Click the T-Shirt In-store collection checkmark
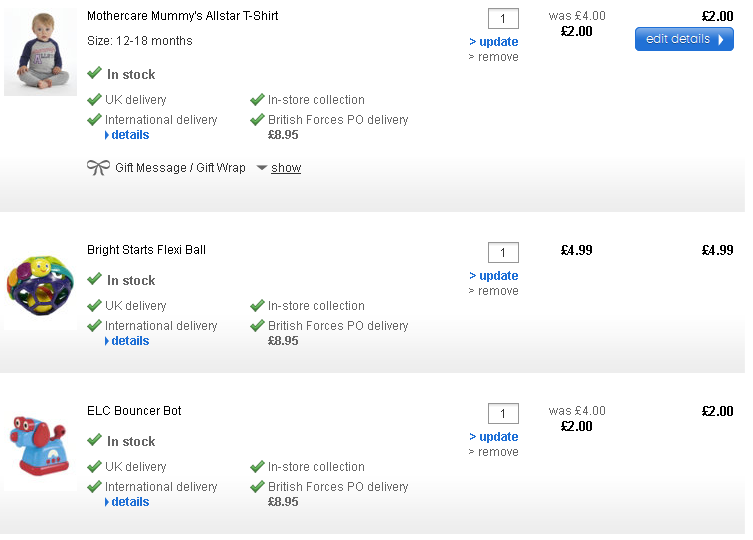The height and width of the screenshot is (540, 753). click(x=257, y=100)
